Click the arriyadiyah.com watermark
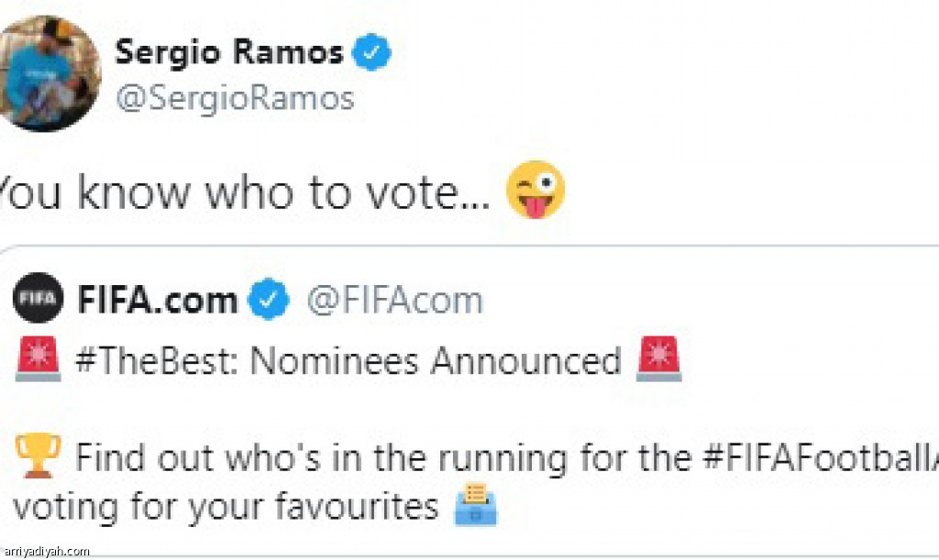The width and height of the screenshot is (939, 560). pos(46,551)
